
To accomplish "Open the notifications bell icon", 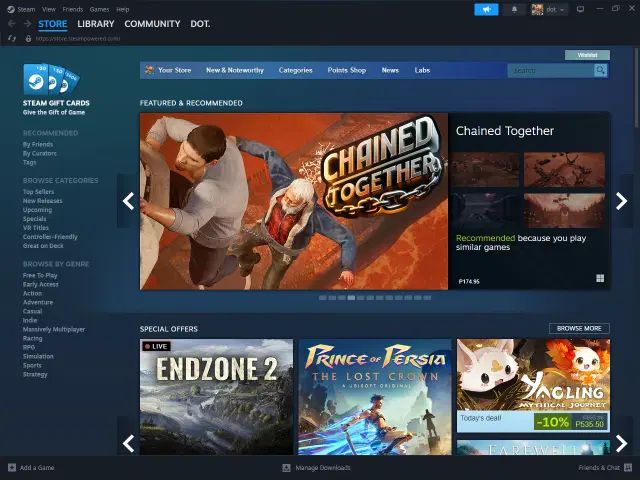I will pos(514,9).
